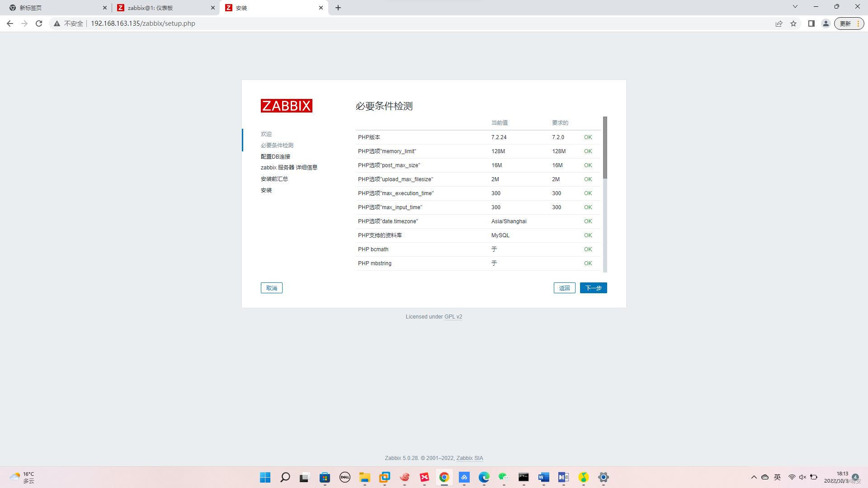The height and width of the screenshot is (488, 868).
Task: Click the Asia/Shanghai timezone value
Action: (509, 221)
